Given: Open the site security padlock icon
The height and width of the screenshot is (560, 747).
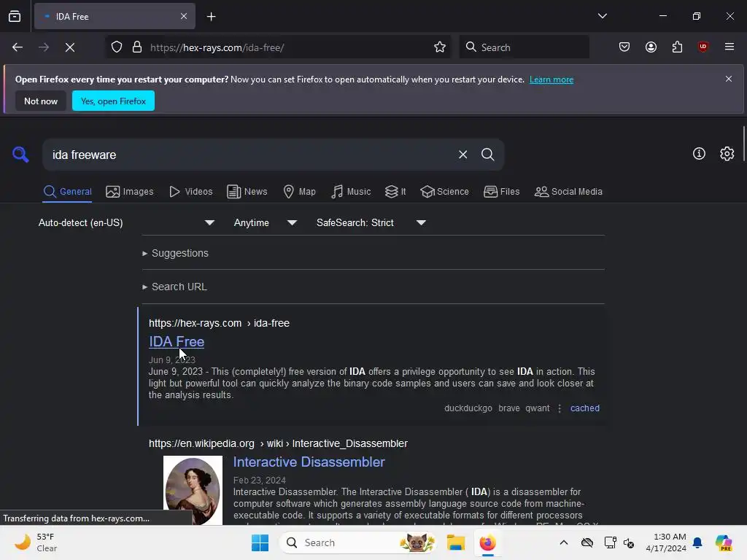Looking at the screenshot, I should (x=137, y=47).
